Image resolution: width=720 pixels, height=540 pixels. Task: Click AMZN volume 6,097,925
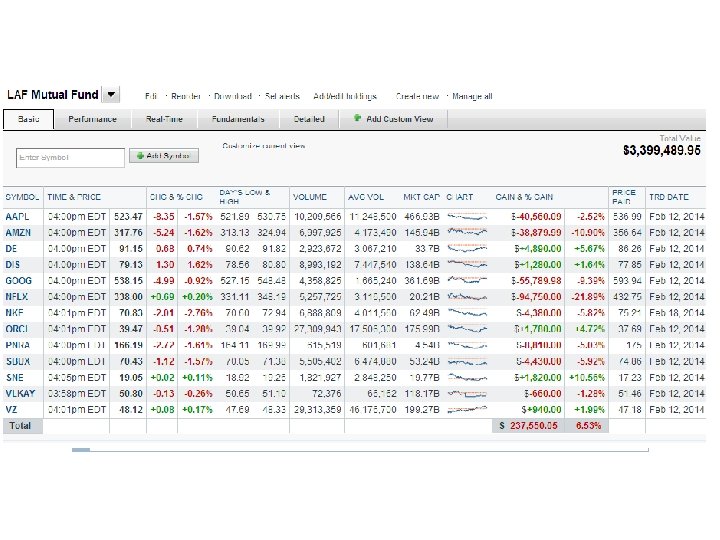320,233
